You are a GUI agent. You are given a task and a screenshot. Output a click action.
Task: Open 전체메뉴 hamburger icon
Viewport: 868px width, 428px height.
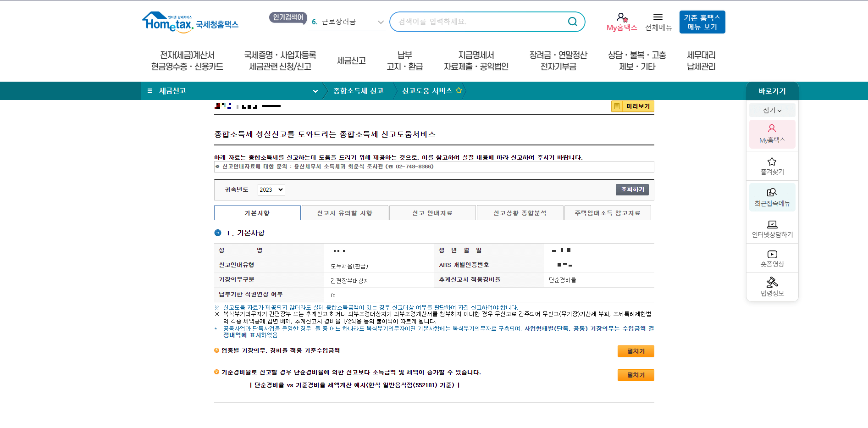click(x=658, y=17)
